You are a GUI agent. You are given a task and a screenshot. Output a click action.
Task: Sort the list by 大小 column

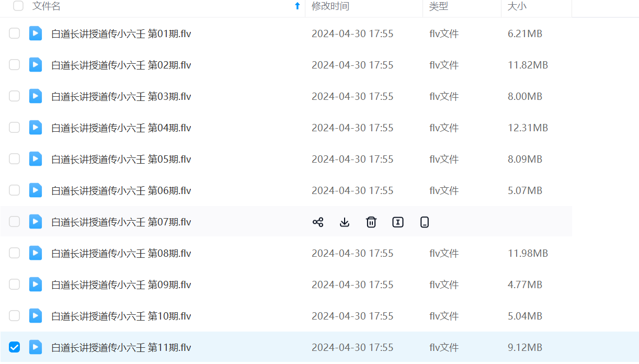(x=517, y=6)
